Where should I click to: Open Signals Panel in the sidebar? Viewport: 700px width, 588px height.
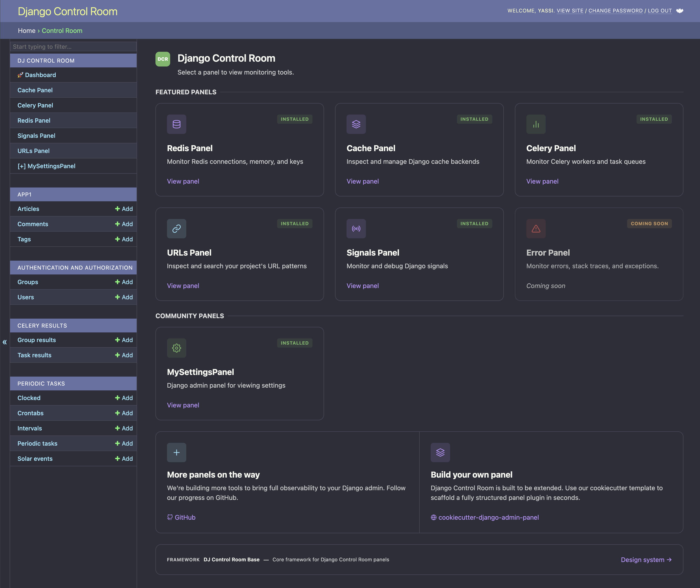pyautogui.click(x=36, y=135)
